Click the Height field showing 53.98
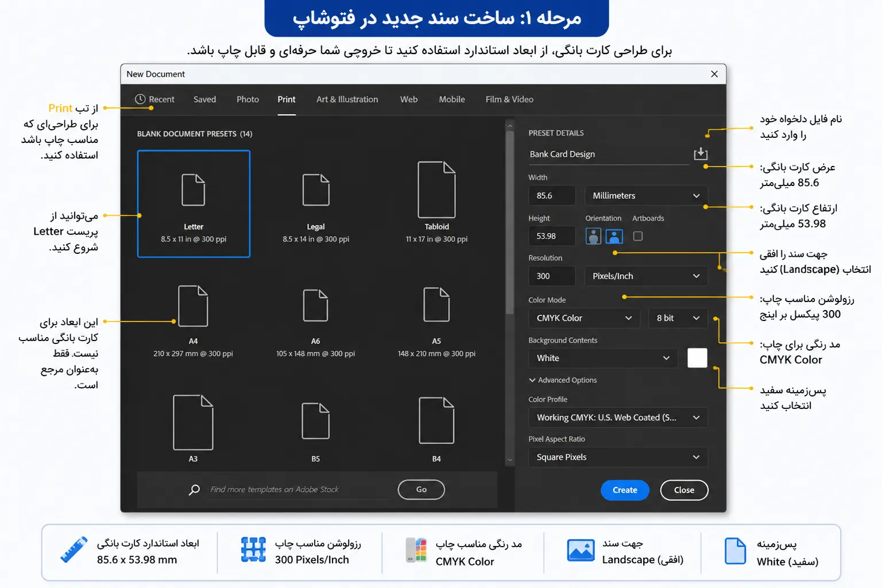Viewport: 882px width, 588px height. click(x=552, y=236)
